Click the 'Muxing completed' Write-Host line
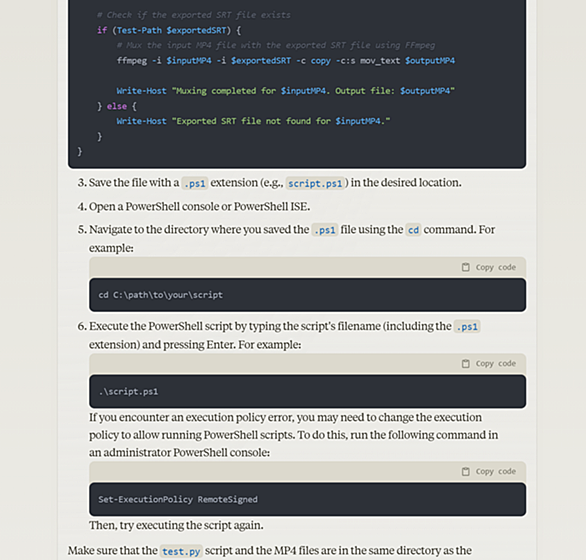The image size is (586, 560). click(x=286, y=91)
